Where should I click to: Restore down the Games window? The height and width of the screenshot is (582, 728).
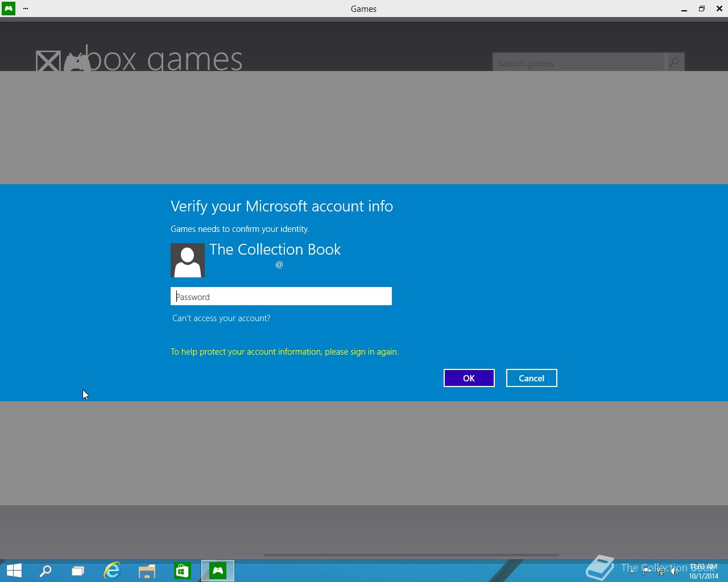tap(702, 9)
